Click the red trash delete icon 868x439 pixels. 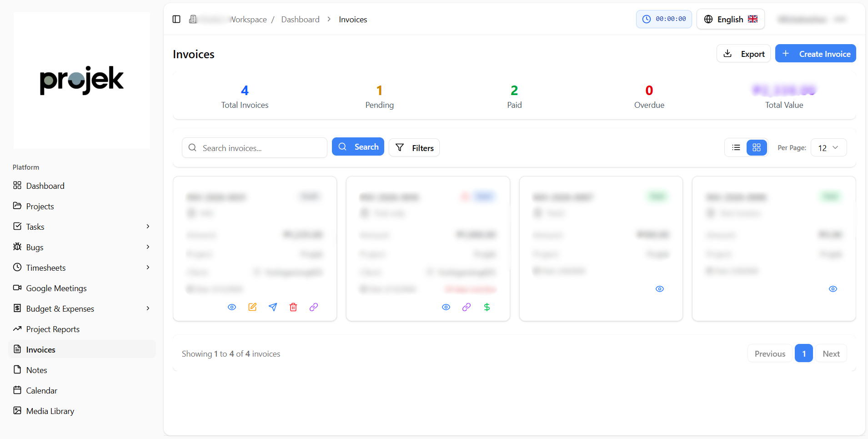click(293, 307)
